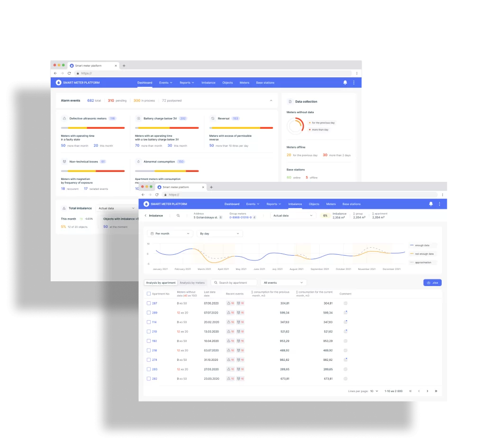Tick the checkbox for apartment 192
This screenshot has width=498, height=448.
(x=149, y=341)
